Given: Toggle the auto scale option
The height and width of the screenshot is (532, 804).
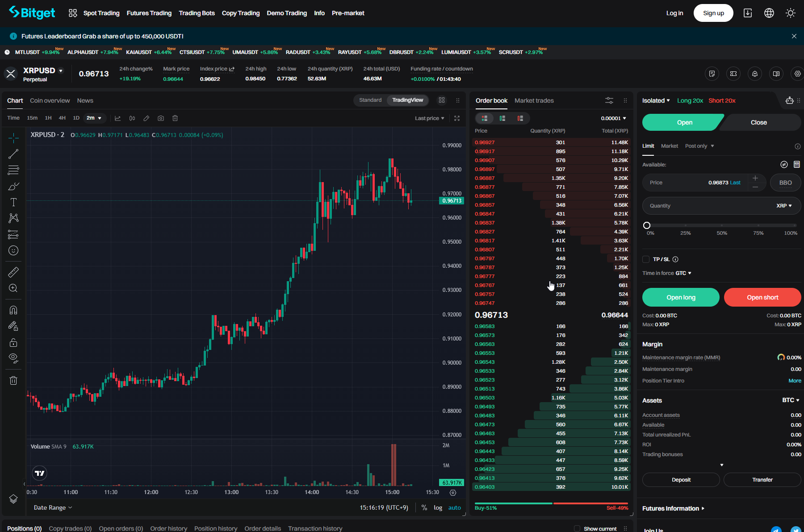Looking at the screenshot, I should [455, 508].
